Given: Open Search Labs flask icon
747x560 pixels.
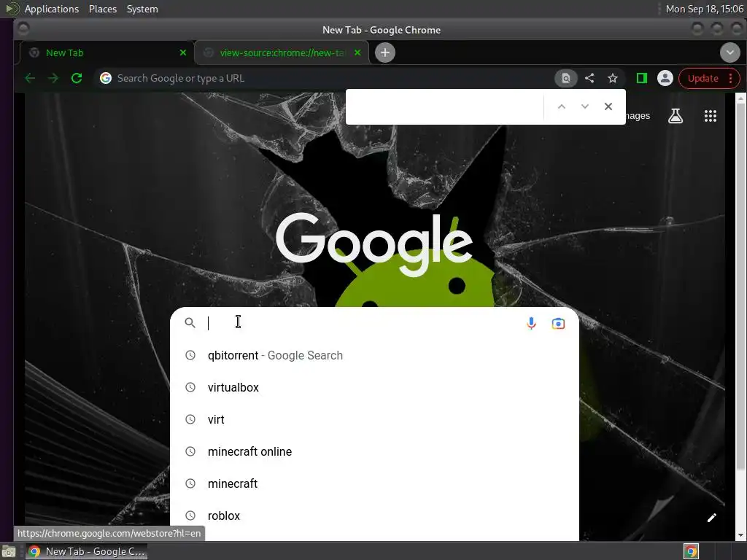Looking at the screenshot, I should coord(675,116).
